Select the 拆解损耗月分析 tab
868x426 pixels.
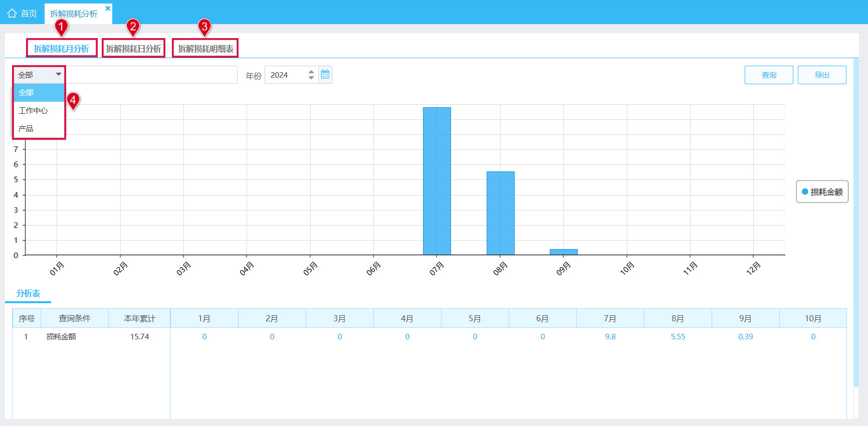(x=62, y=49)
